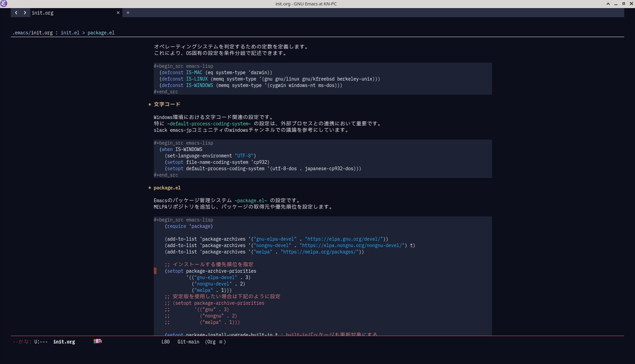
Task: Click the init.org buffer name in the mode line
Action: click(x=64, y=342)
